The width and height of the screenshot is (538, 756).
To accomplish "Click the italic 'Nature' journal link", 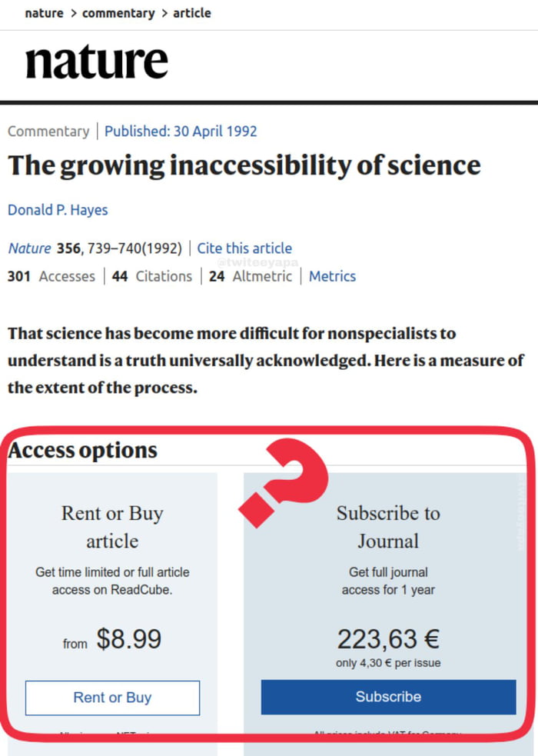I will point(29,248).
